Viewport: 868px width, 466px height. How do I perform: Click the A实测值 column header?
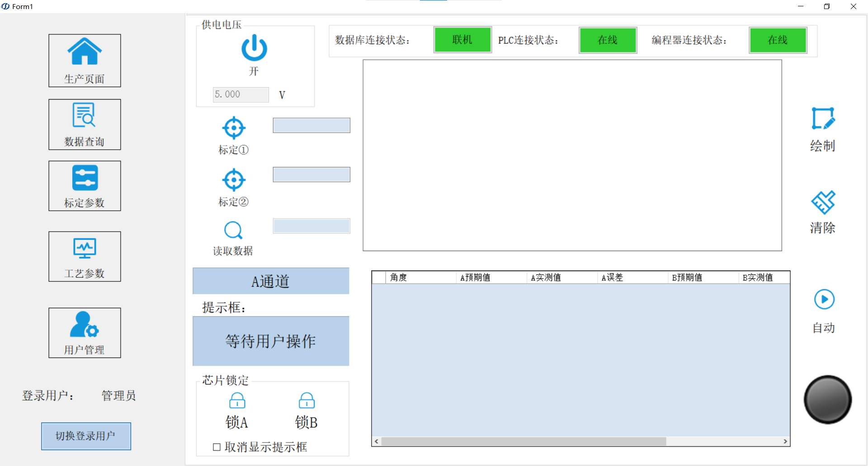pyautogui.click(x=562, y=277)
